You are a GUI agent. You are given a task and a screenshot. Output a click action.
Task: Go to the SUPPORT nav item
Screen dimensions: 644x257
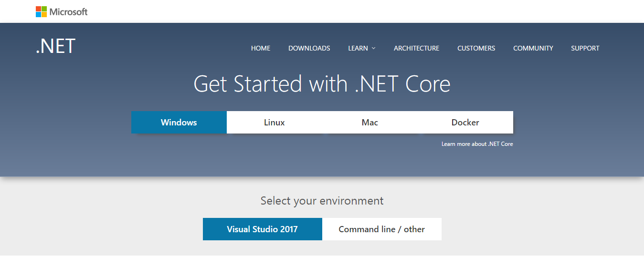pyautogui.click(x=585, y=48)
